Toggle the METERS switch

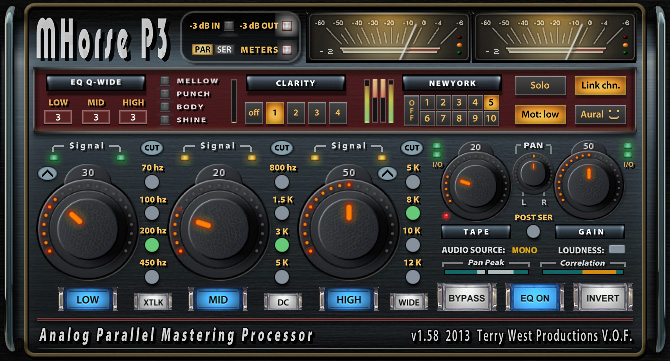click(287, 50)
